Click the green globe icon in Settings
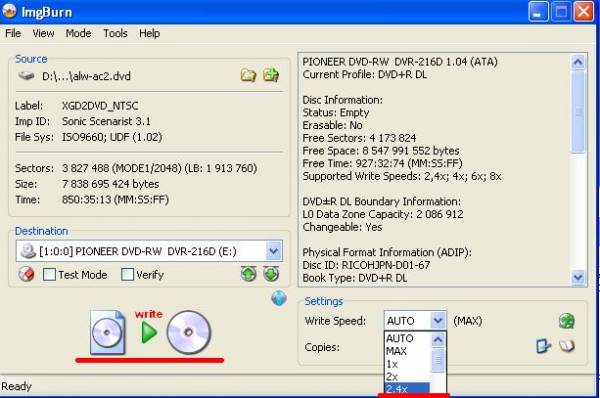Screen dimensions: 600x398 click(x=566, y=321)
